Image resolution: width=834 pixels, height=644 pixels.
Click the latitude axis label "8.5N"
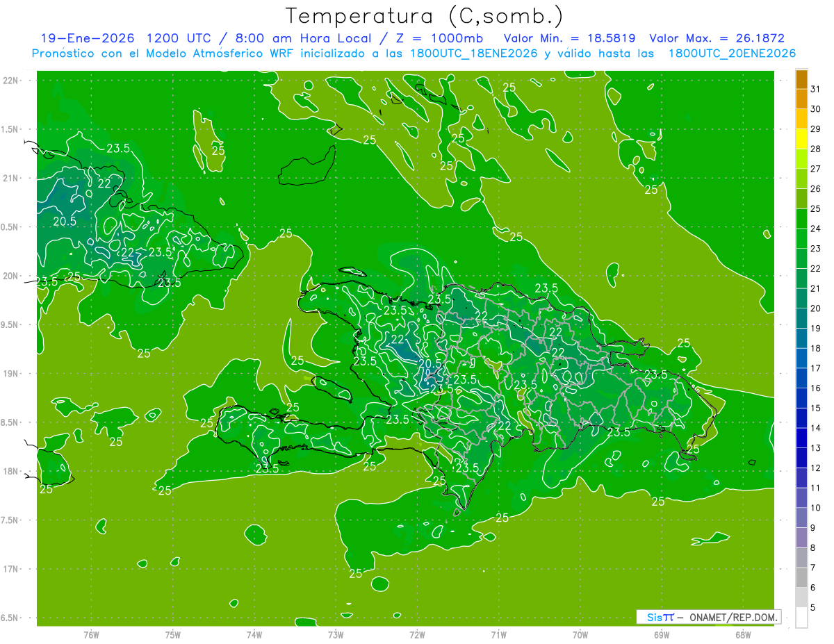10,422
